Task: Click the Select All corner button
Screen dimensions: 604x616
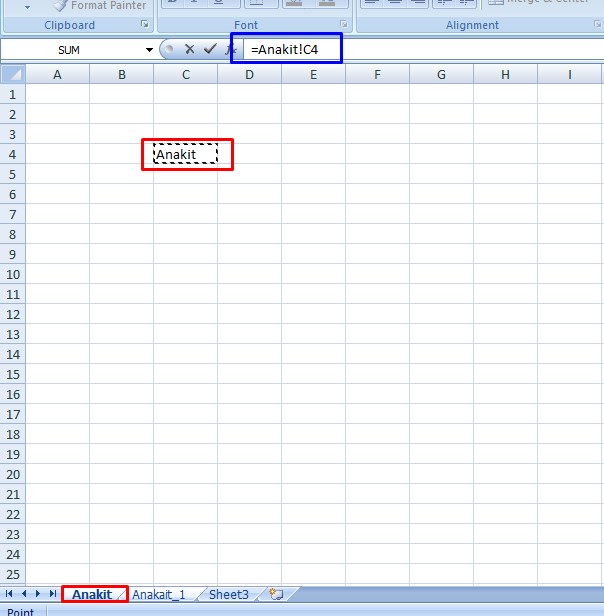Action: tap(13, 74)
